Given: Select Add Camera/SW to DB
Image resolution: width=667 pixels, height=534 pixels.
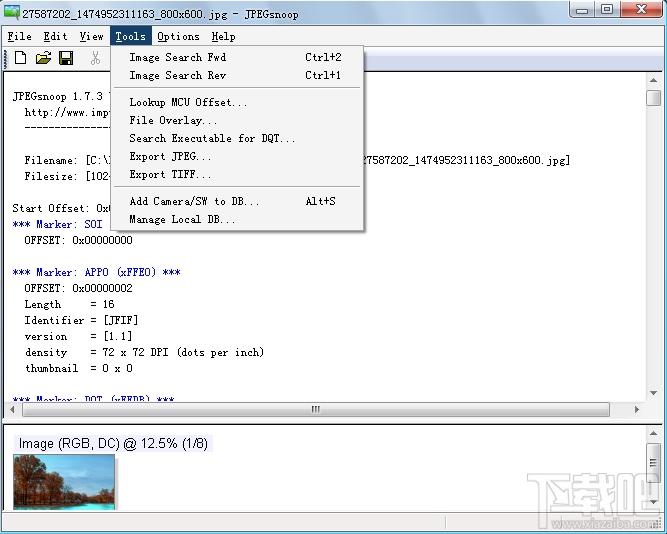Looking at the screenshot, I should tap(237, 201).
